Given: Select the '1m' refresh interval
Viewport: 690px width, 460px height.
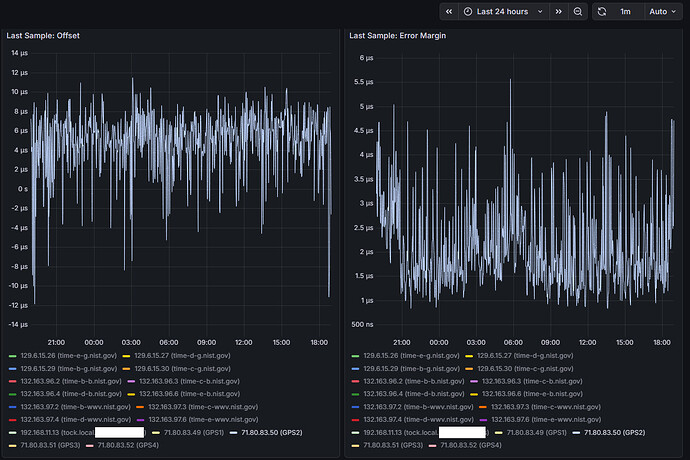Looking at the screenshot, I should pyautogui.click(x=625, y=12).
